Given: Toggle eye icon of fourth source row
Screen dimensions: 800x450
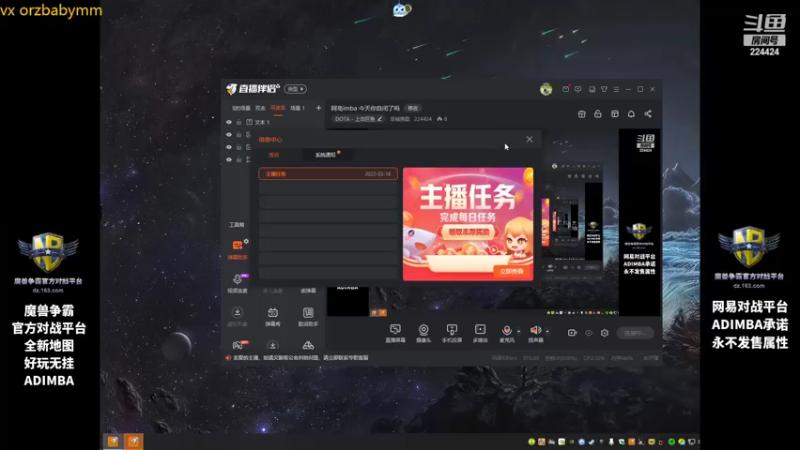Looking at the screenshot, I should tap(229, 160).
